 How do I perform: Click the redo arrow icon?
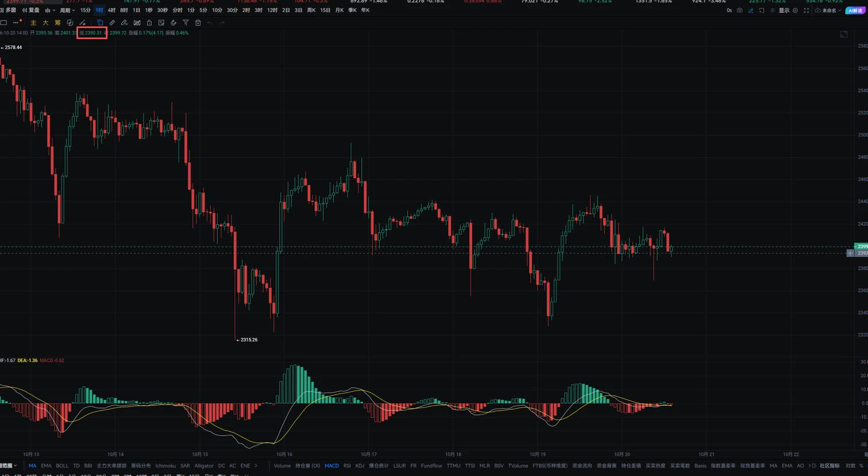222,23
